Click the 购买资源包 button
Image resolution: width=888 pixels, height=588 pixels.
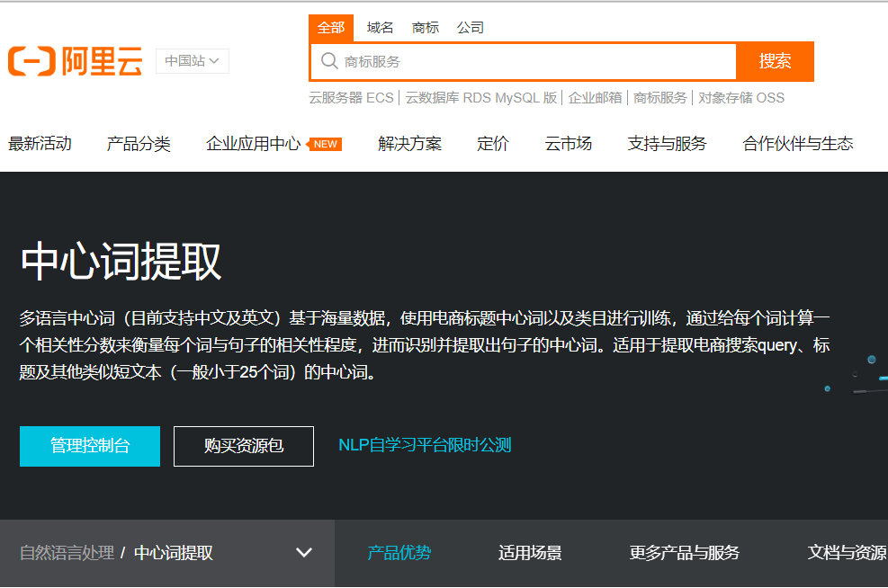pos(244,447)
